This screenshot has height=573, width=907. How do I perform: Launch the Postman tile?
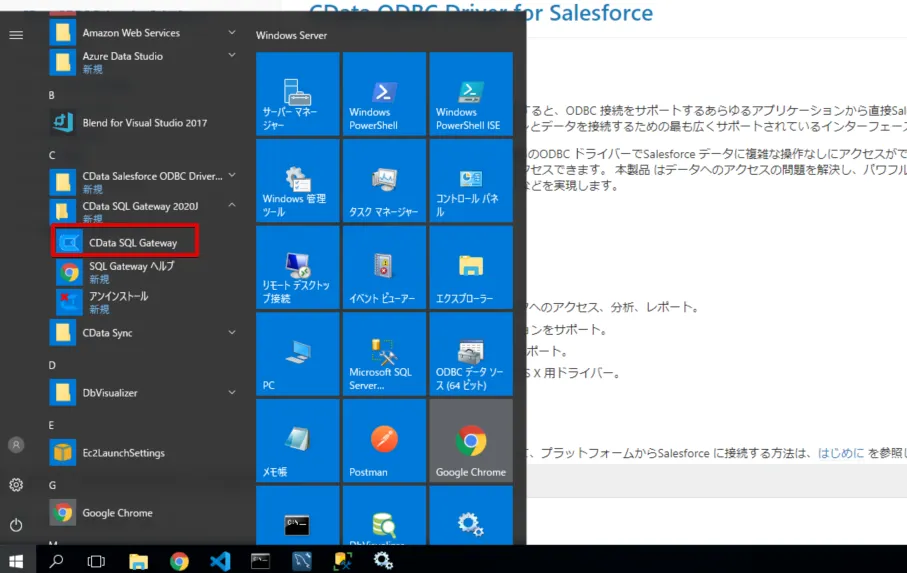[384, 440]
